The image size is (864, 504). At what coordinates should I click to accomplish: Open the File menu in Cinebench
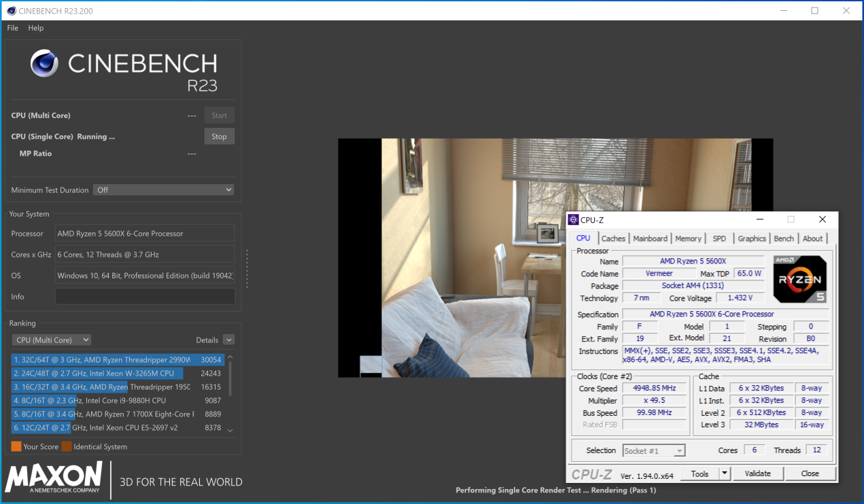(13, 28)
